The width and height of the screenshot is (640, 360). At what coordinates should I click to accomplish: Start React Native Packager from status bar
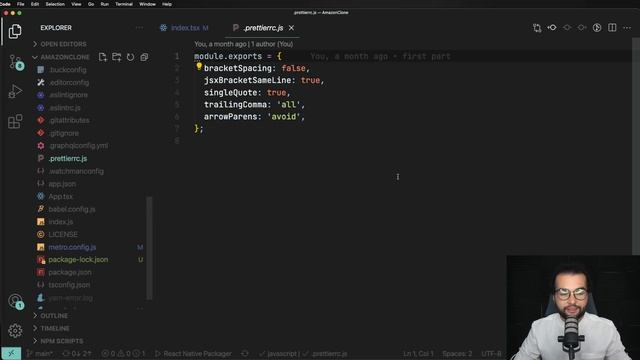point(193,354)
